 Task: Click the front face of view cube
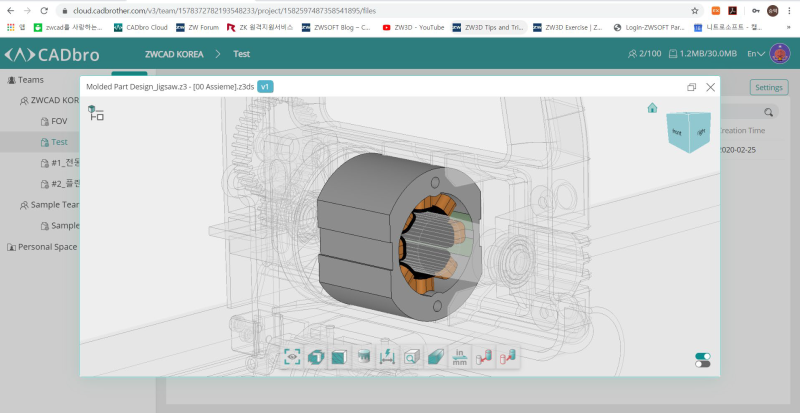pyautogui.click(x=677, y=132)
